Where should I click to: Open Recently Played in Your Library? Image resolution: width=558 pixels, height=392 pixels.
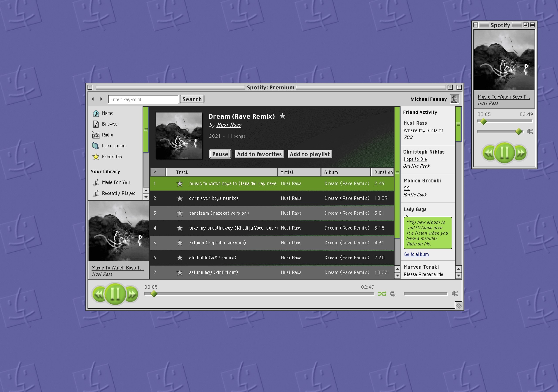click(x=118, y=193)
